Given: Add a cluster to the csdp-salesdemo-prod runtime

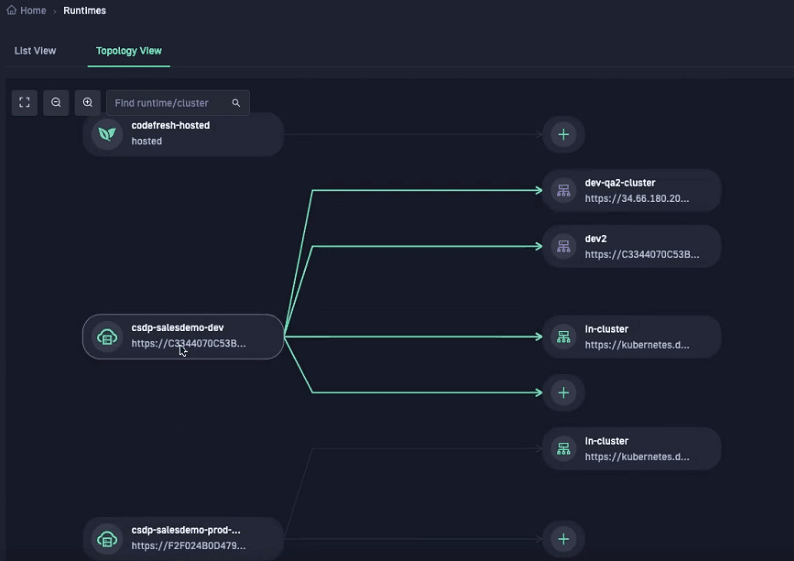Looking at the screenshot, I should click(564, 539).
